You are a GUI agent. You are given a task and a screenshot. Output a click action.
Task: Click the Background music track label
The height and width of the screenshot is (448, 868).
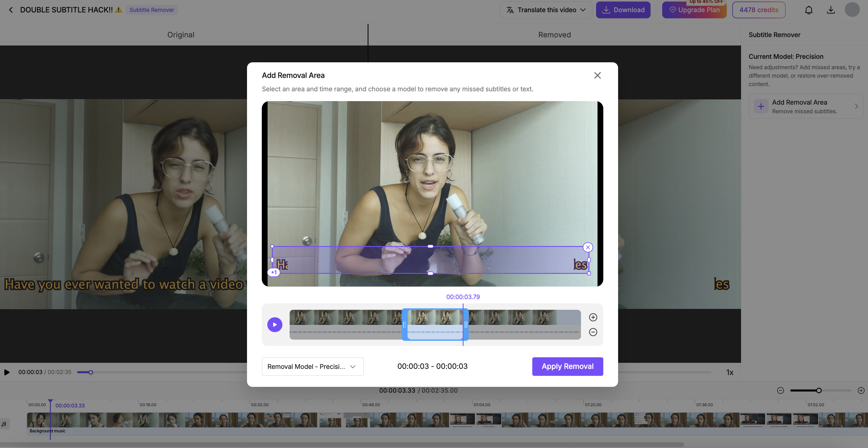(48, 431)
